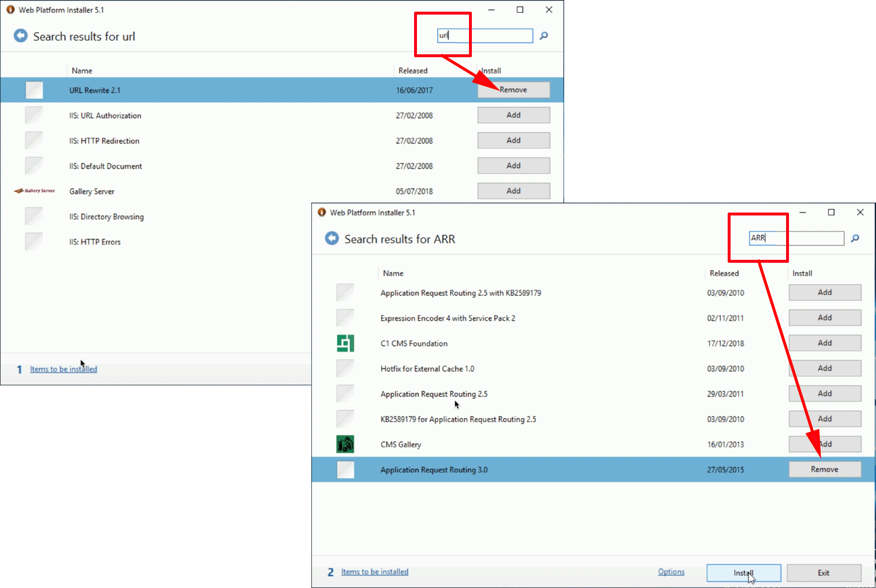Click Released column header in ARR window
Screen dimensions: 876x588
(x=724, y=273)
